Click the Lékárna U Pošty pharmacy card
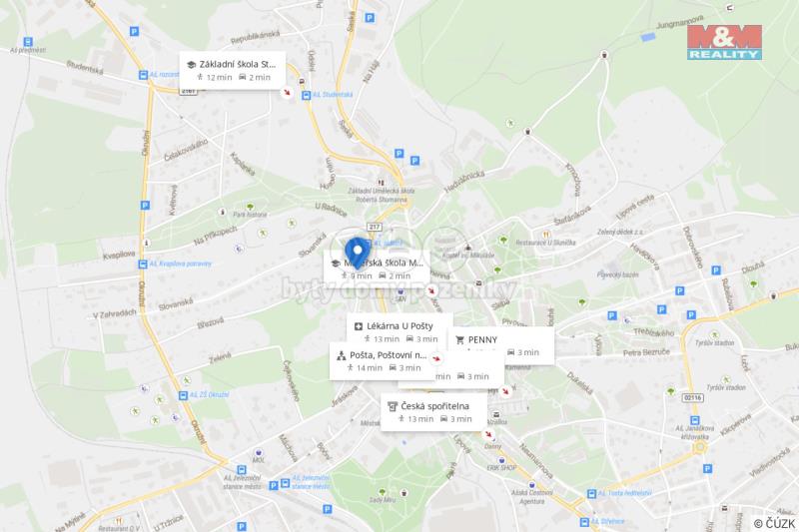799x532 pixels. point(400,332)
